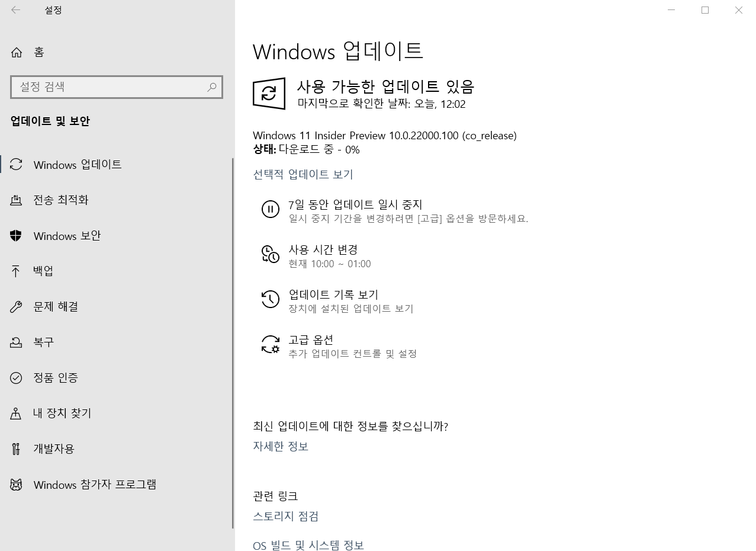The width and height of the screenshot is (756, 551).
Task: Click the upward arrow 백업 icon
Action: (x=16, y=271)
